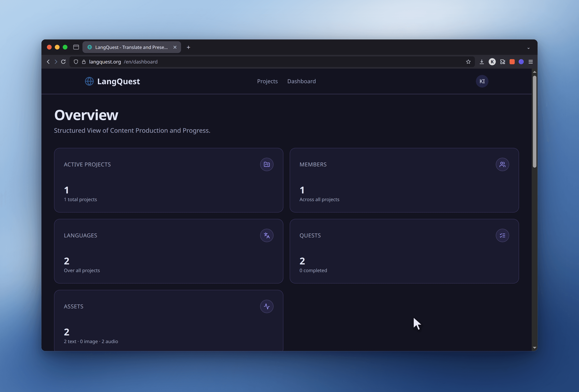Click the Quests checklist icon

[502, 235]
